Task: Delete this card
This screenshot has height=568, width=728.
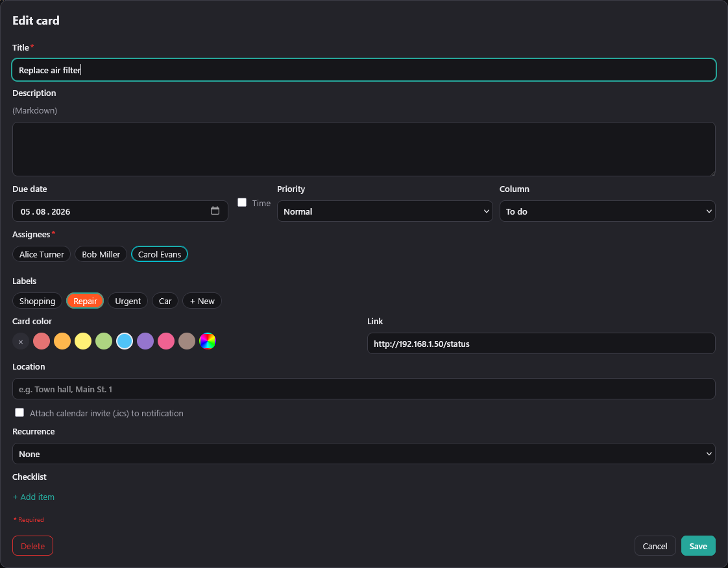Action: 32,546
